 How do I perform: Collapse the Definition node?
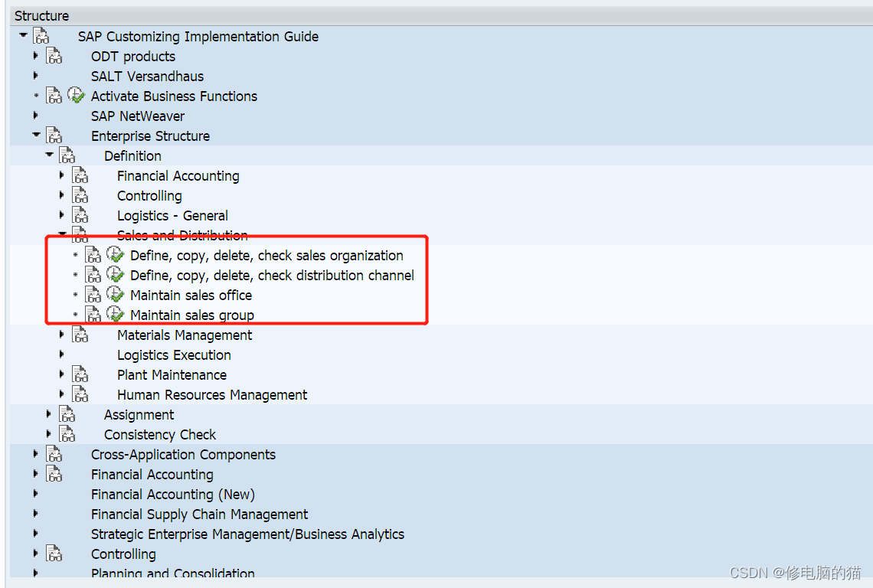pyautogui.click(x=49, y=155)
